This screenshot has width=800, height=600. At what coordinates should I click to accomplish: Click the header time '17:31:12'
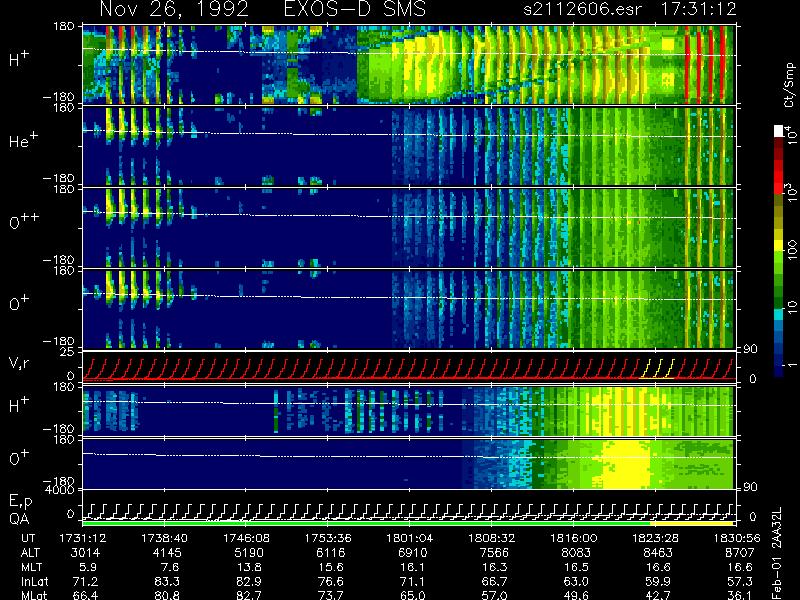[698, 9]
